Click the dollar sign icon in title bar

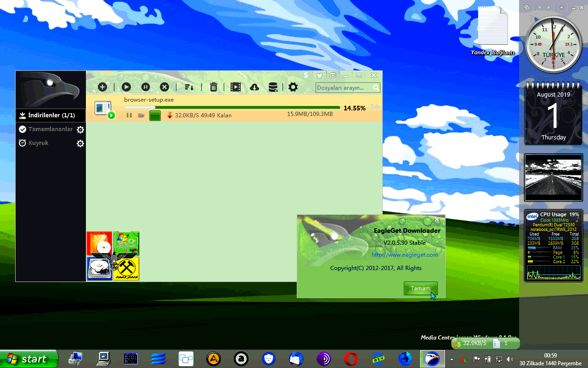coord(306,75)
